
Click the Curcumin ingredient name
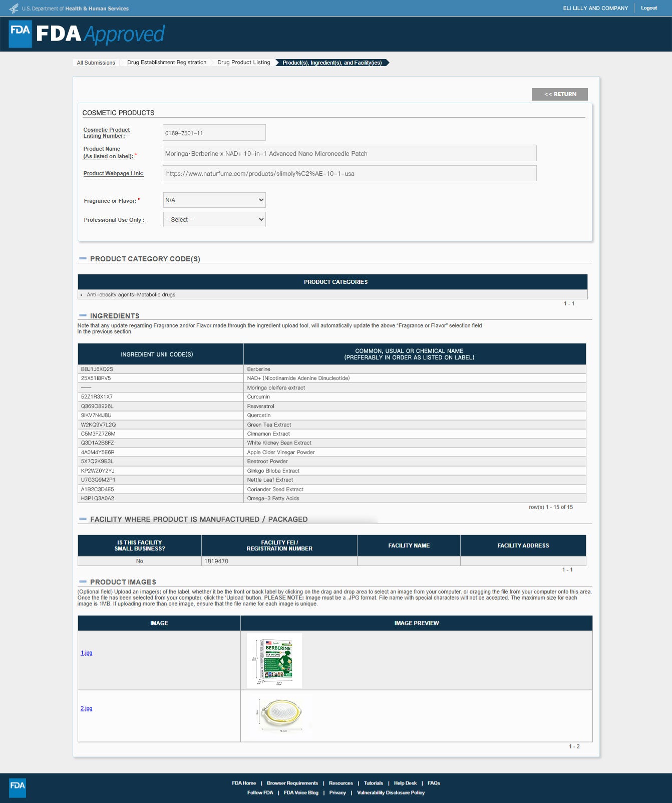(258, 397)
